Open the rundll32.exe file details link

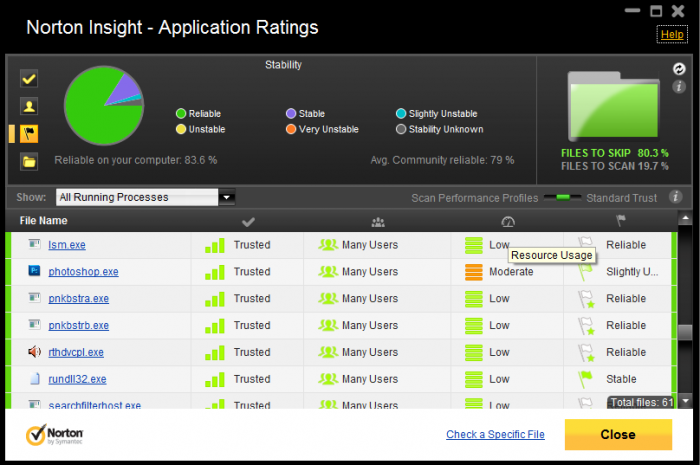77,379
